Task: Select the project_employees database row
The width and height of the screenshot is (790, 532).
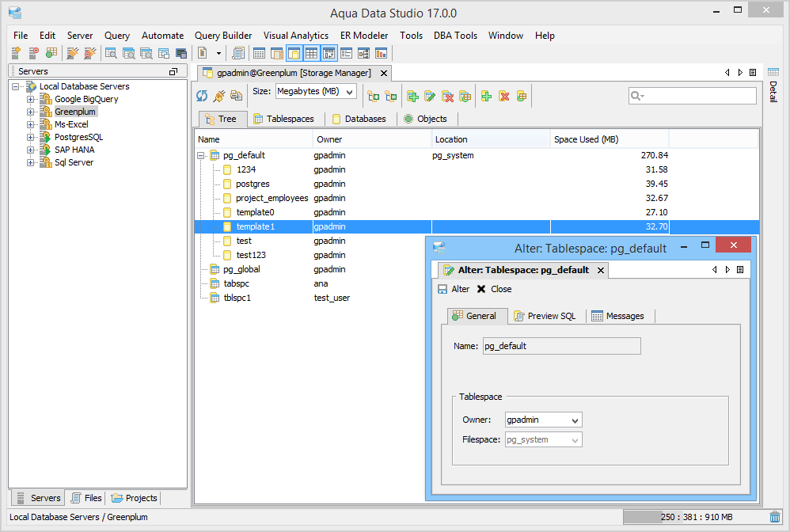Action: pyautogui.click(x=477, y=198)
